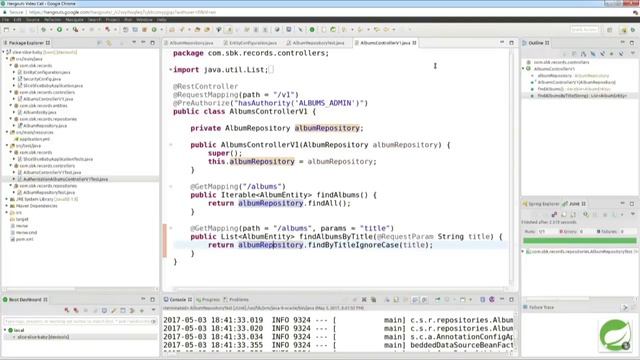Open the Refactor menu
Image resolution: width=640 pixels, height=360 pixels.
click(x=52, y=20)
